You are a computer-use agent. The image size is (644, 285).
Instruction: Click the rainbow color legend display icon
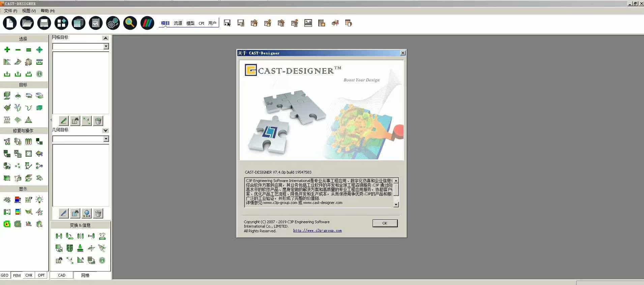point(18,212)
